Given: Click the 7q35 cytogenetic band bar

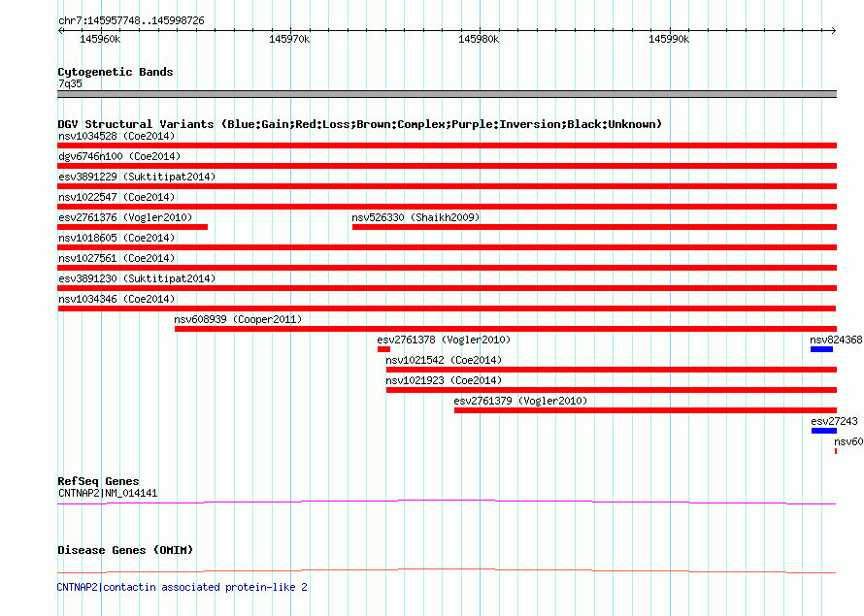Looking at the screenshot, I should click(447, 94).
